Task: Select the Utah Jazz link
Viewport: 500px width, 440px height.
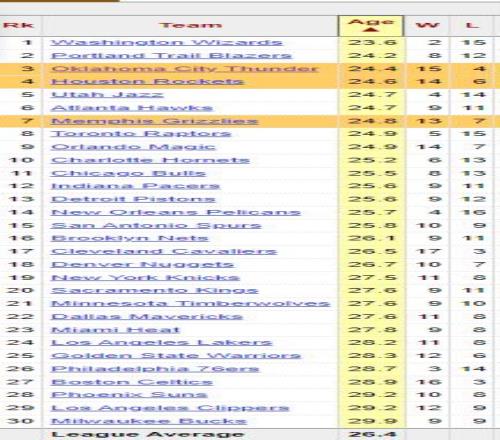Action: [x=107, y=95]
